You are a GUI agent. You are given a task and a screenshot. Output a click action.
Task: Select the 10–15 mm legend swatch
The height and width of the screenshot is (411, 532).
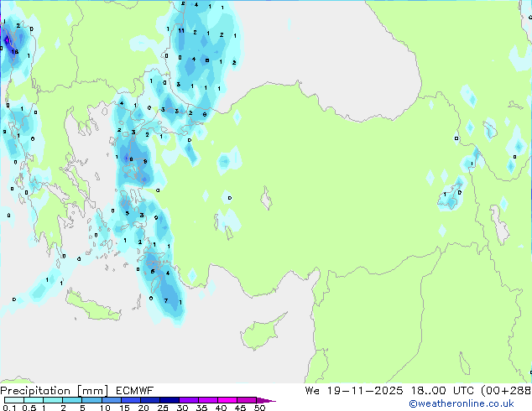coord(112,400)
